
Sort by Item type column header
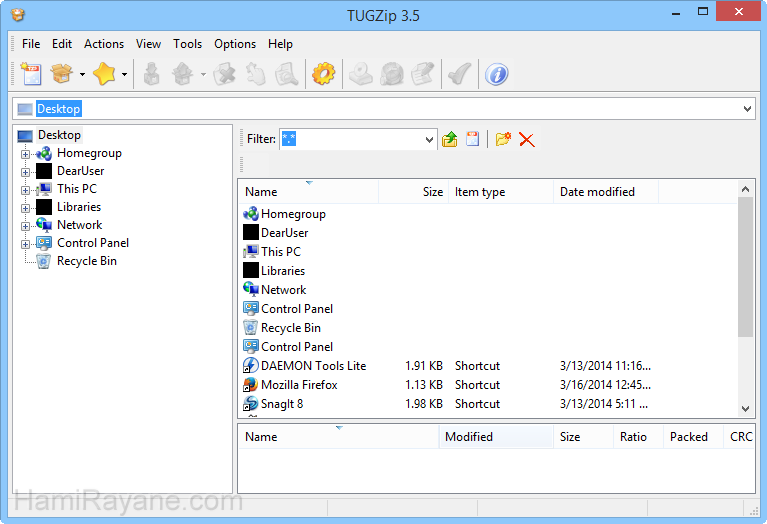501,192
